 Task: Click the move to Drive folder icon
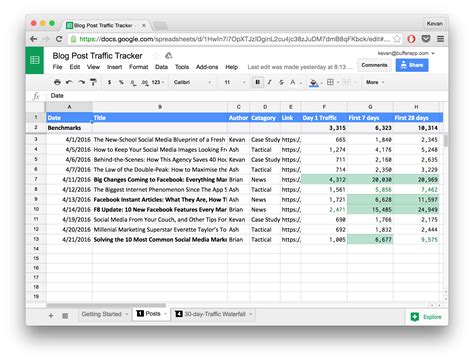(x=169, y=56)
